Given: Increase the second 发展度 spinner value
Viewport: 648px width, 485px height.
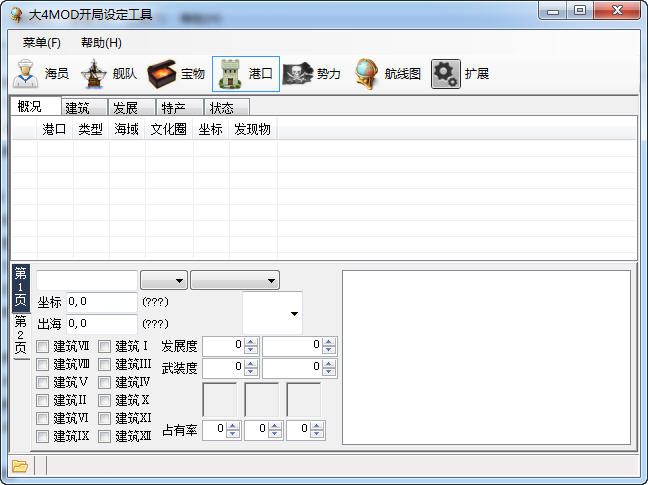Looking at the screenshot, I should click(x=329, y=342).
